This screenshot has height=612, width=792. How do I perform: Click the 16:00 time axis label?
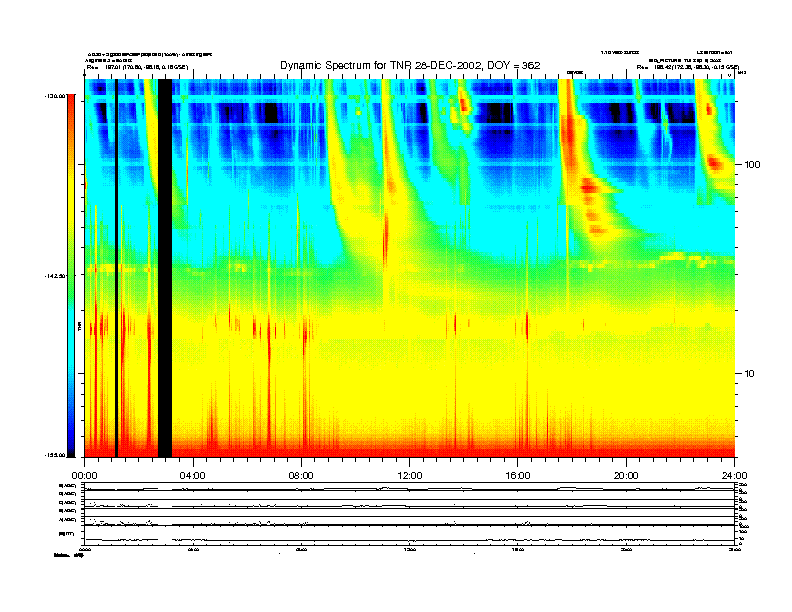[x=518, y=476]
